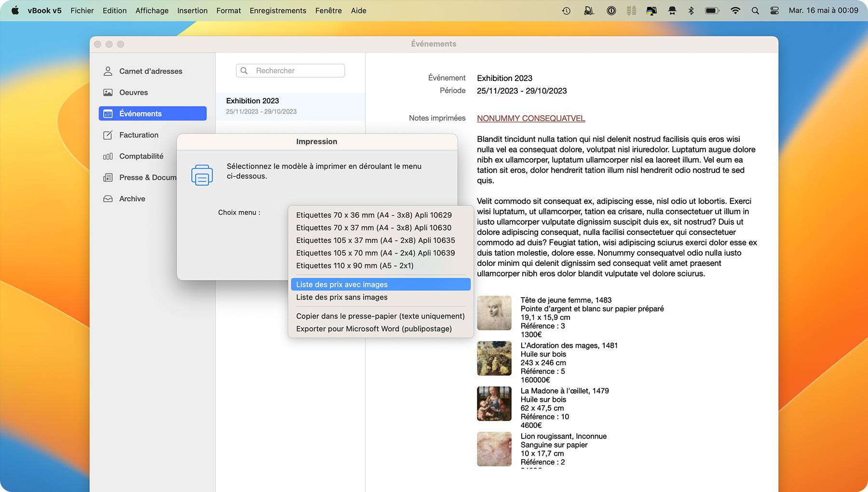Image resolution: width=868 pixels, height=492 pixels.
Task: Click L'Adoration des mages thumbnail
Action: coord(494,358)
